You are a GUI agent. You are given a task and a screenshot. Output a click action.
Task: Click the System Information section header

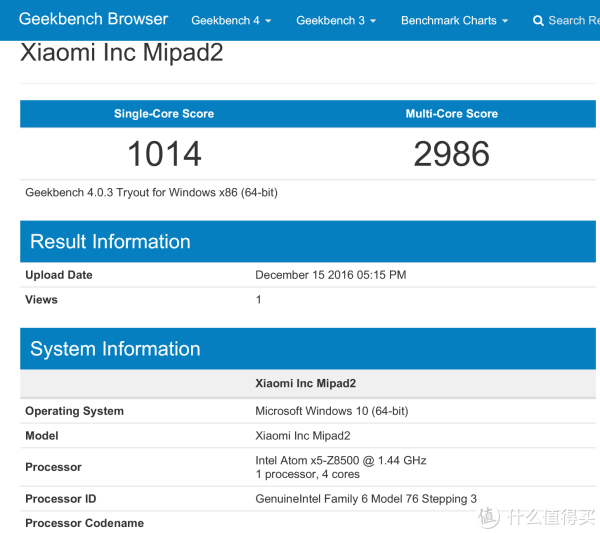[308, 348]
